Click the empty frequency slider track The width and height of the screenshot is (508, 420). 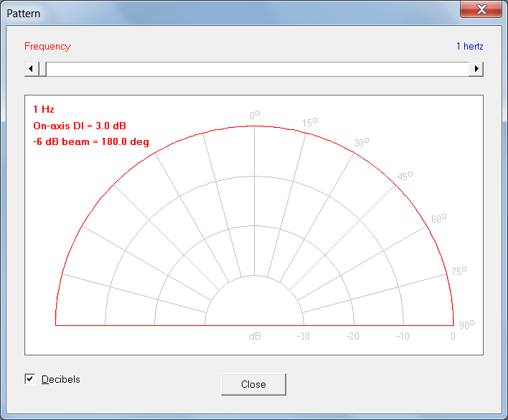tap(258, 69)
